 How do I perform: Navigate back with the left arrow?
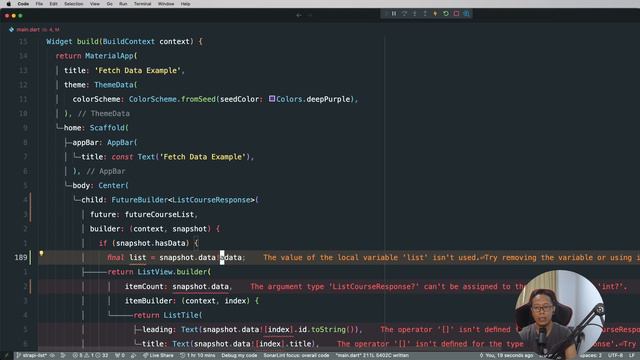(x=299, y=15)
